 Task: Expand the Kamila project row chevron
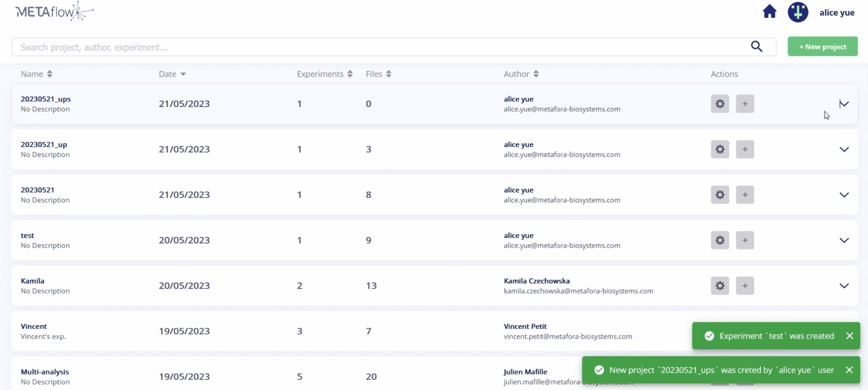(844, 286)
